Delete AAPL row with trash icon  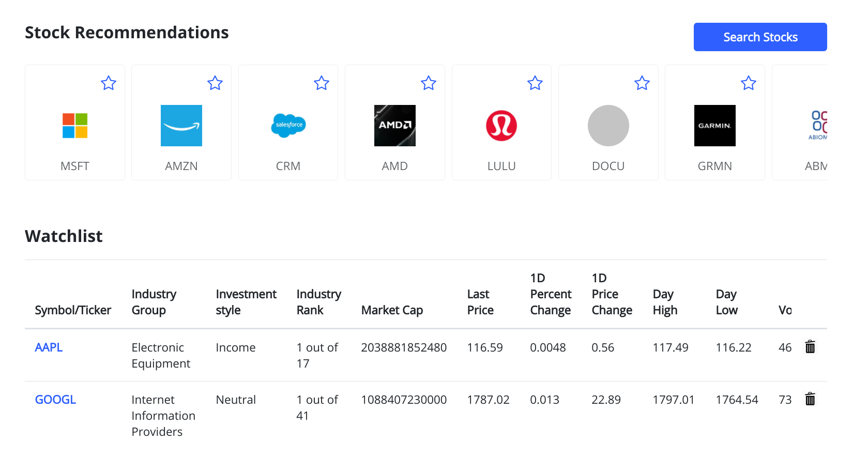810,347
